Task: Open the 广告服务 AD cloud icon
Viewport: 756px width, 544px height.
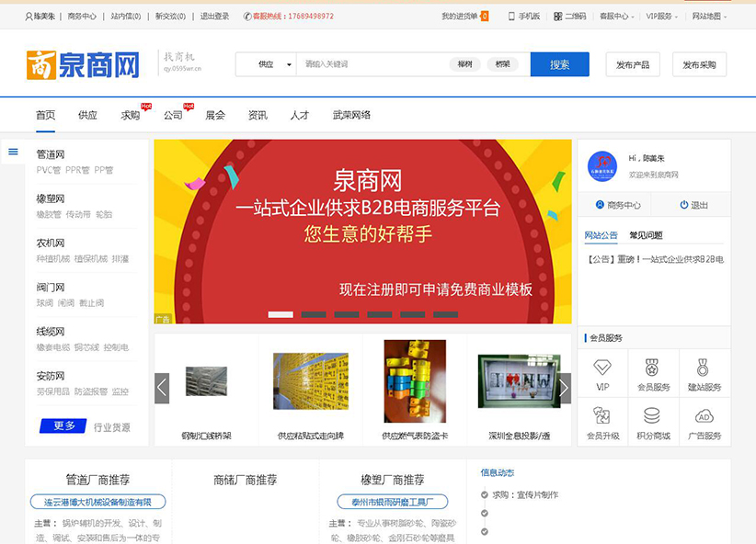Action: click(x=704, y=417)
